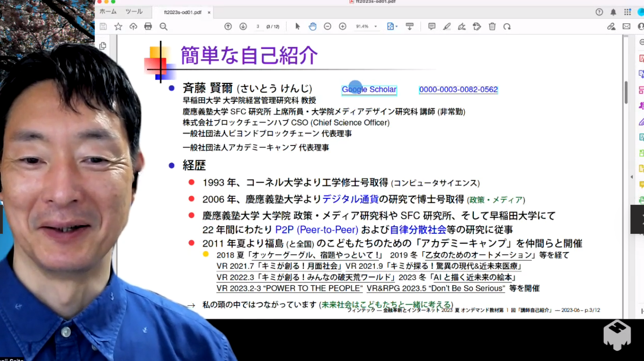Click the trash delete icon
The width and height of the screenshot is (644, 361).
pos(492,27)
